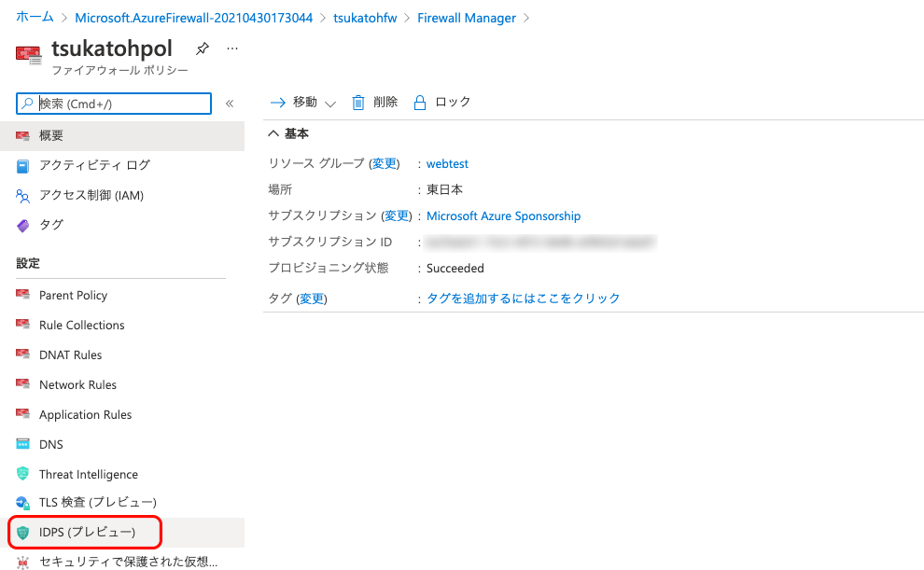Collapse the sidebar with the chevron

pyautogui.click(x=229, y=104)
